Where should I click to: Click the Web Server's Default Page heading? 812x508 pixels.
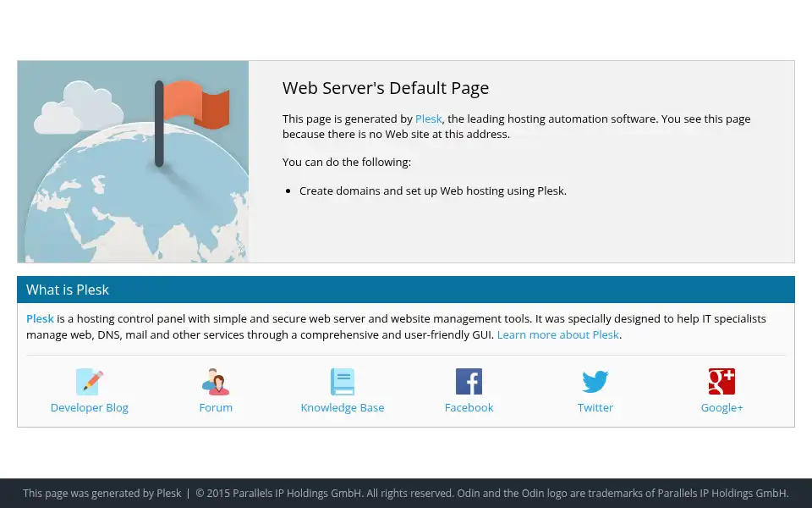click(386, 88)
